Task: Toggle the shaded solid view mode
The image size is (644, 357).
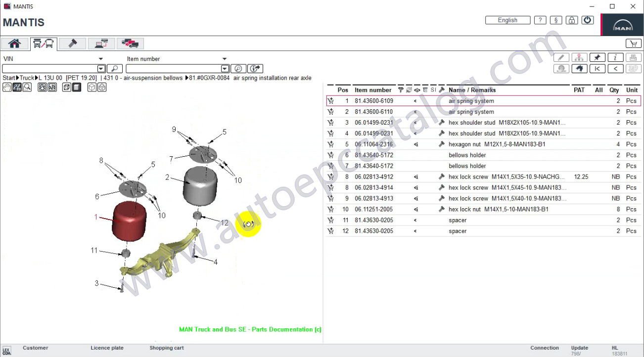Action: [77, 88]
